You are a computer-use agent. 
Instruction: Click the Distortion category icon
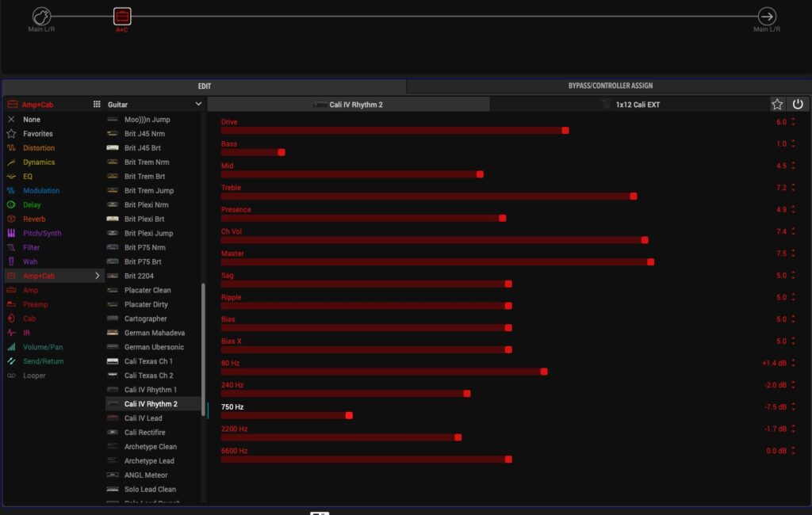click(x=11, y=148)
